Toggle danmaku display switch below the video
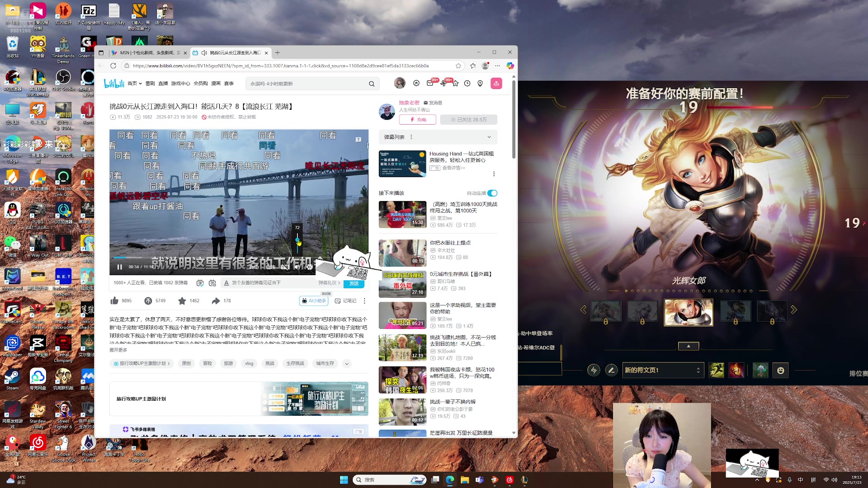Screen dimensions: 868x488 [200, 283]
